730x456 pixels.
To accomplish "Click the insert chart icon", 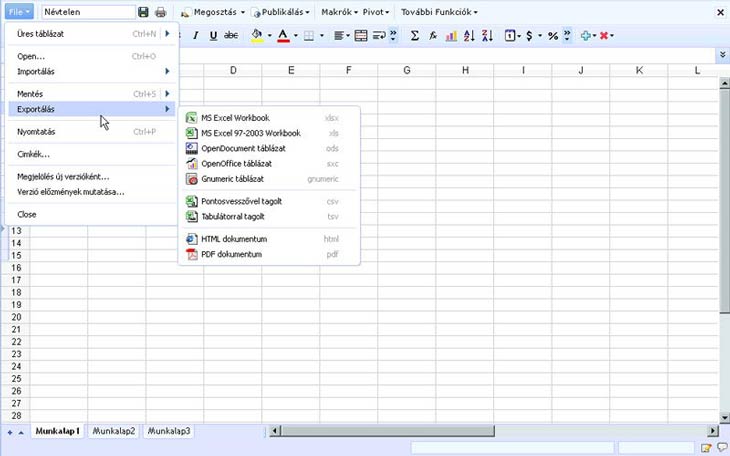I will pyautogui.click(x=451, y=36).
